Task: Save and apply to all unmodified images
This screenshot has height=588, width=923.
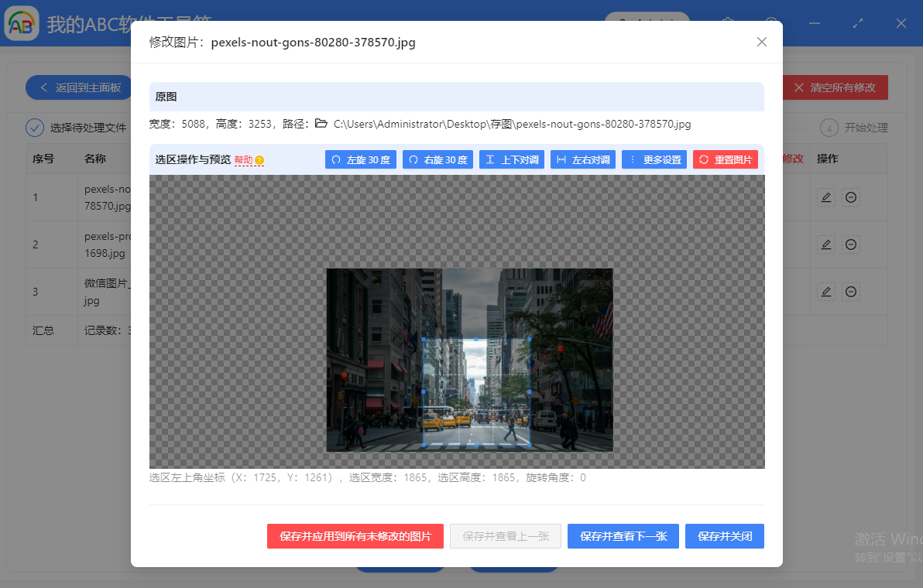Action: click(355, 536)
